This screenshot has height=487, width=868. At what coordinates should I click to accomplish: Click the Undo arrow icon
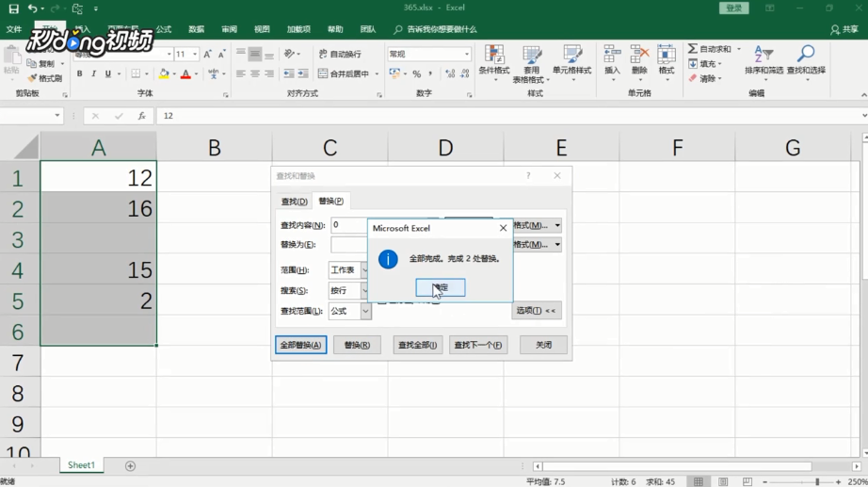33,8
